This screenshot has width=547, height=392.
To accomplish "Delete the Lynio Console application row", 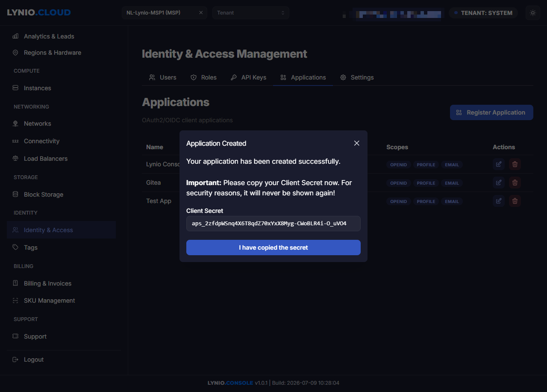I will pos(515,164).
